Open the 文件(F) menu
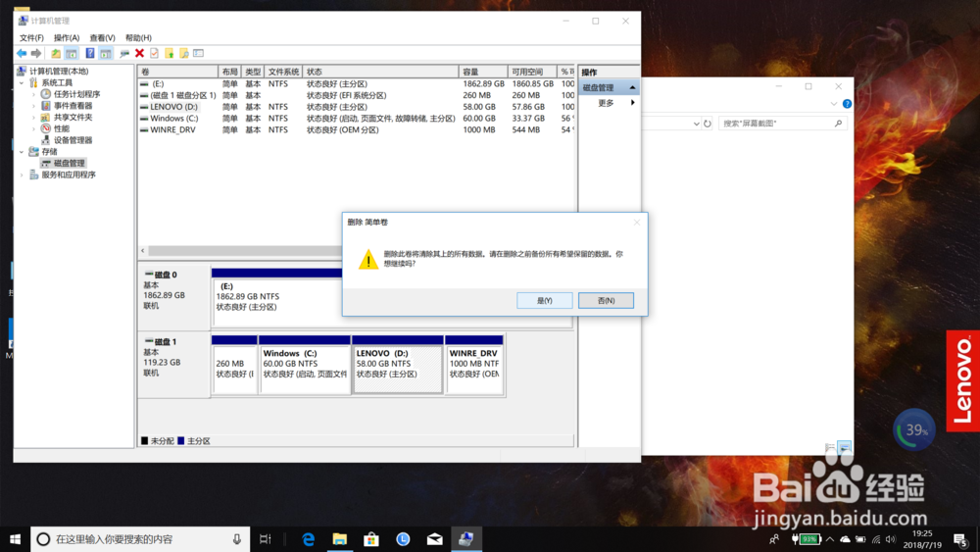This screenshot has width=980, height=552. (31, 38)
